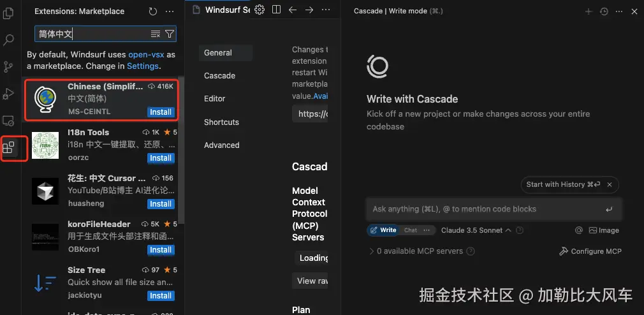Click the Ask anything input box

[x=494, y=209]
